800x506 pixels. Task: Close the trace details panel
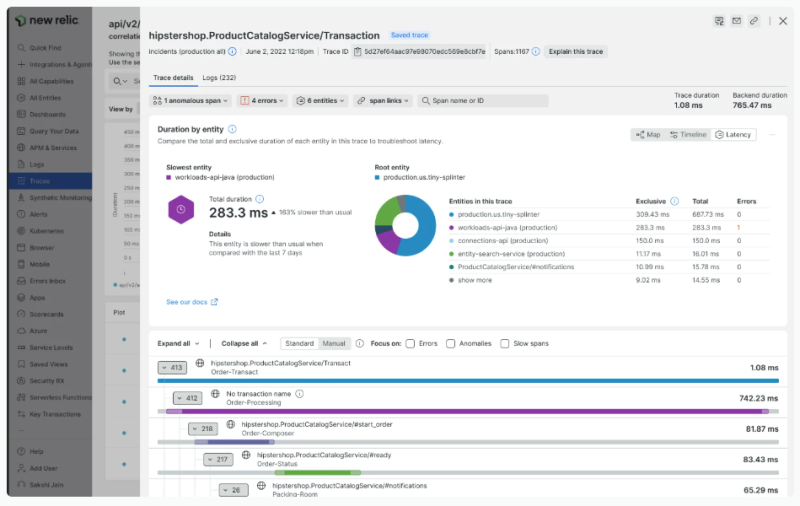click(x=783, y=21)
